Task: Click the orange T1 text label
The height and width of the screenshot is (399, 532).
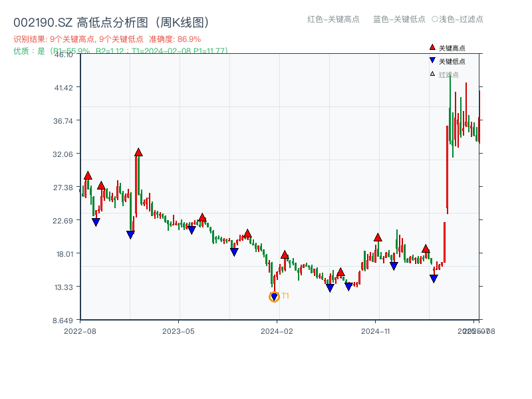Action: 285,296
